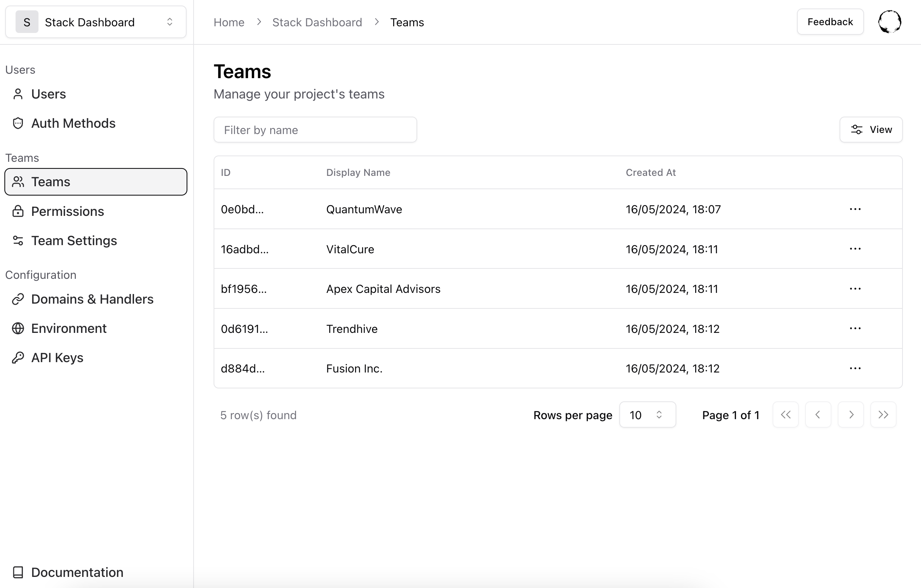
Task: Open the View column options dropdown
Action: click(871, 130)
